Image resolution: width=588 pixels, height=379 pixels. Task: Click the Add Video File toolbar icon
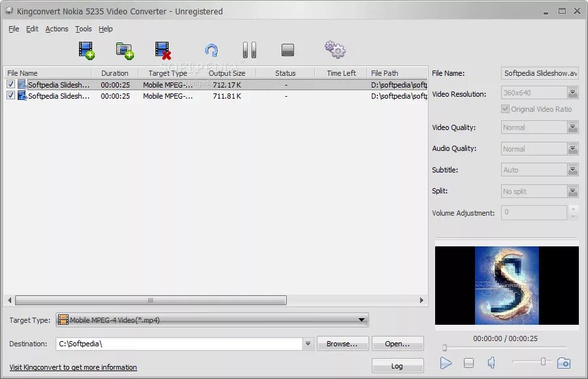(x=87, y=50)
